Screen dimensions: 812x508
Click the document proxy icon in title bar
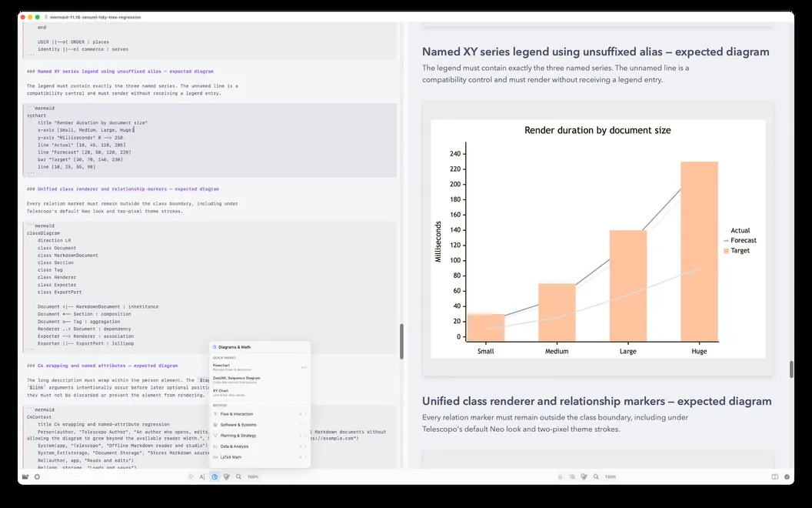(46, 17)
